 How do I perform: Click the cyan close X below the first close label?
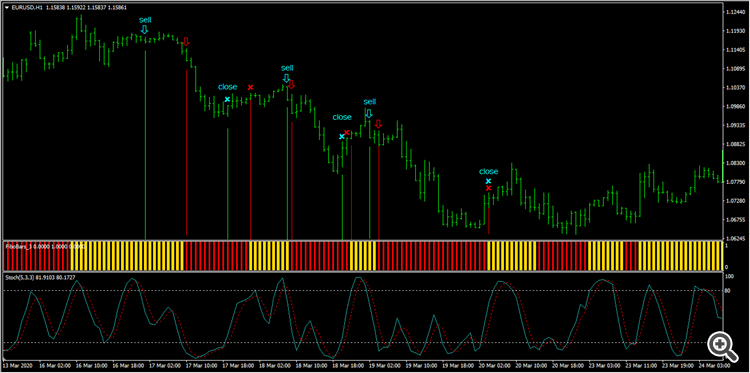coord(228,99)
